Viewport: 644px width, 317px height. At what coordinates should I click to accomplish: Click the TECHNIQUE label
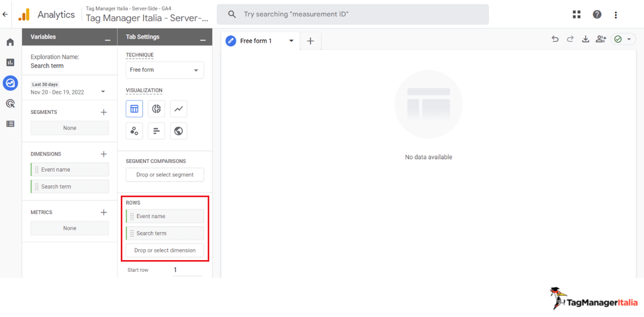click(140, 55)
